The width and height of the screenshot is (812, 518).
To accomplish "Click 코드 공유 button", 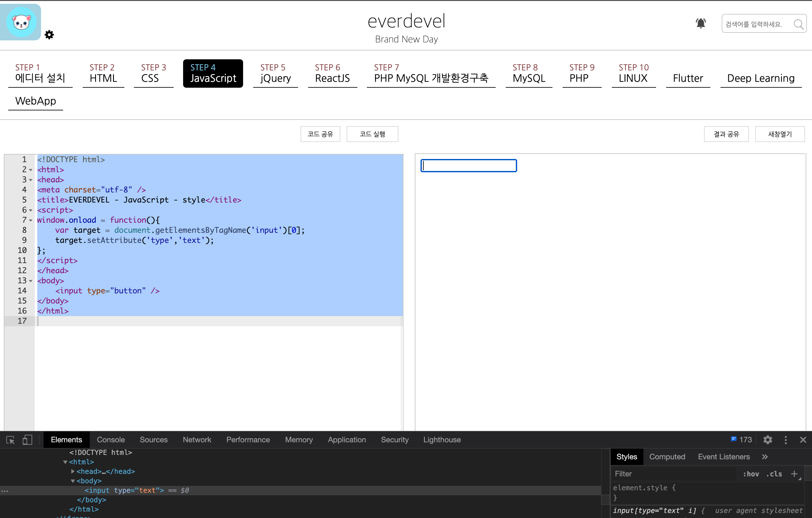I will click(x=320, y=134).
